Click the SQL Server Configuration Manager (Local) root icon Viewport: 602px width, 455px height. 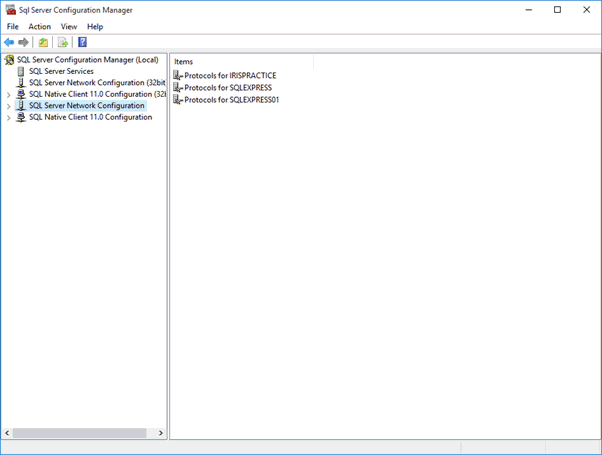[9, 60]
